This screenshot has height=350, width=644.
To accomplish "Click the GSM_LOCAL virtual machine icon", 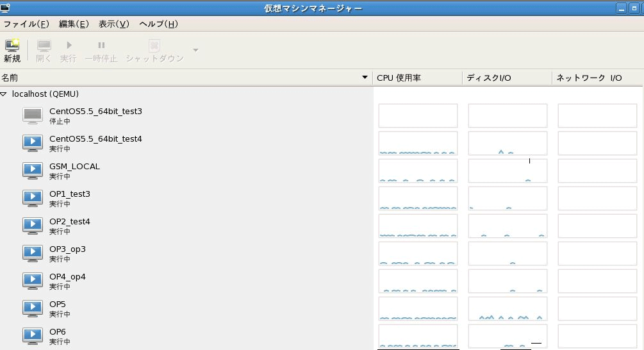I will pos(33,171).
